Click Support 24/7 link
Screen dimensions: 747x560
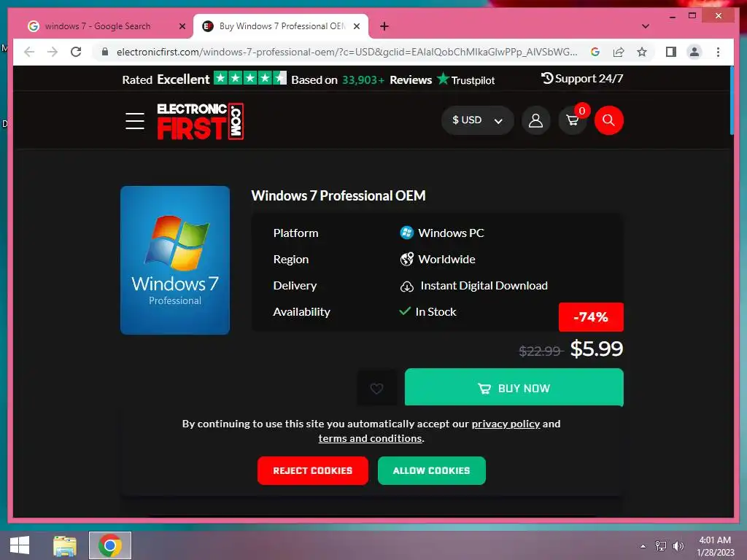[582, 79]
